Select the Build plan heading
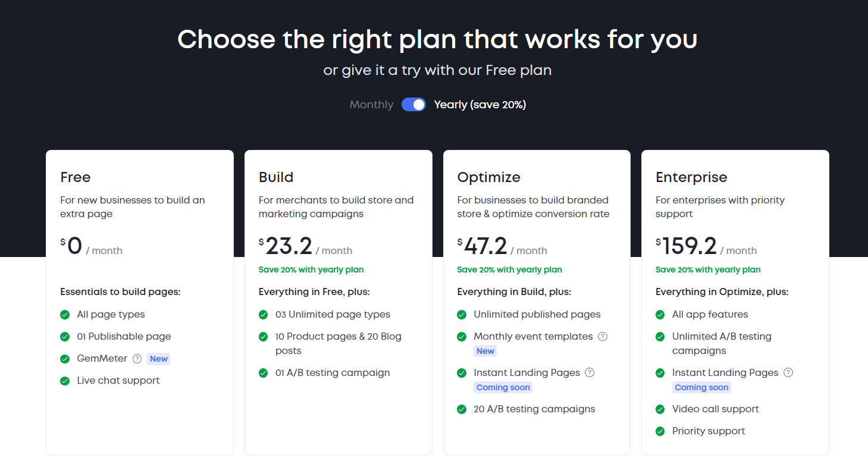Screen dimensions: 868x470 tap(276, 177)
